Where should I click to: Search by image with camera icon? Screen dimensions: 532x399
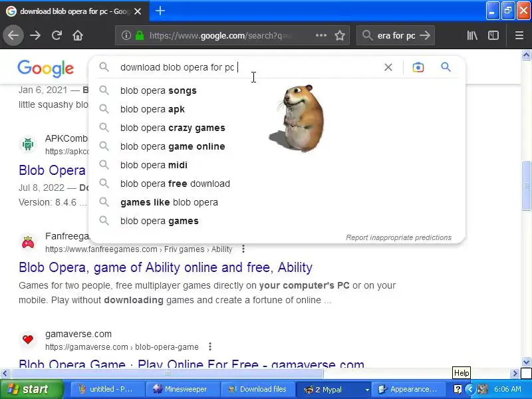click(418, 67)
